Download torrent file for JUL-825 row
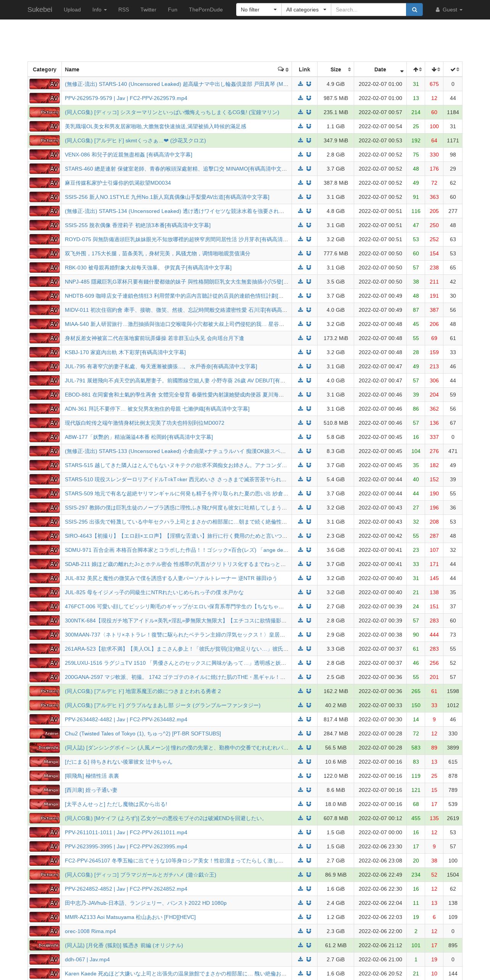 301,592
